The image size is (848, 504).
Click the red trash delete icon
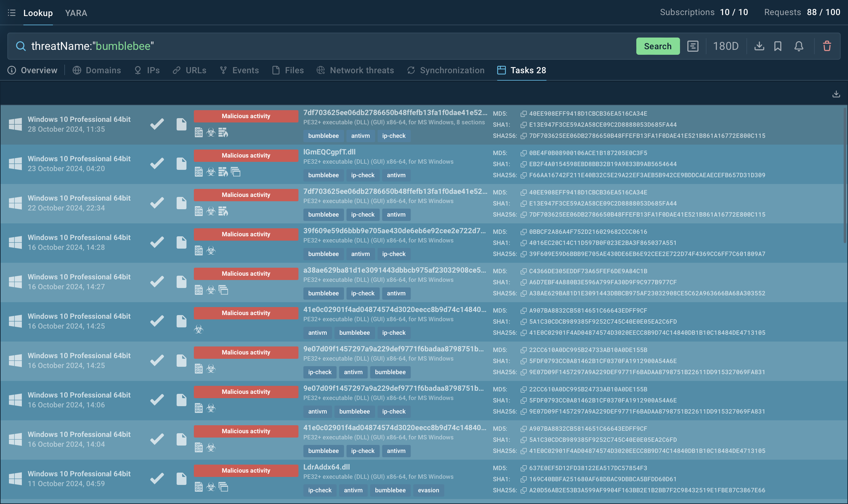tap(827, 46)
